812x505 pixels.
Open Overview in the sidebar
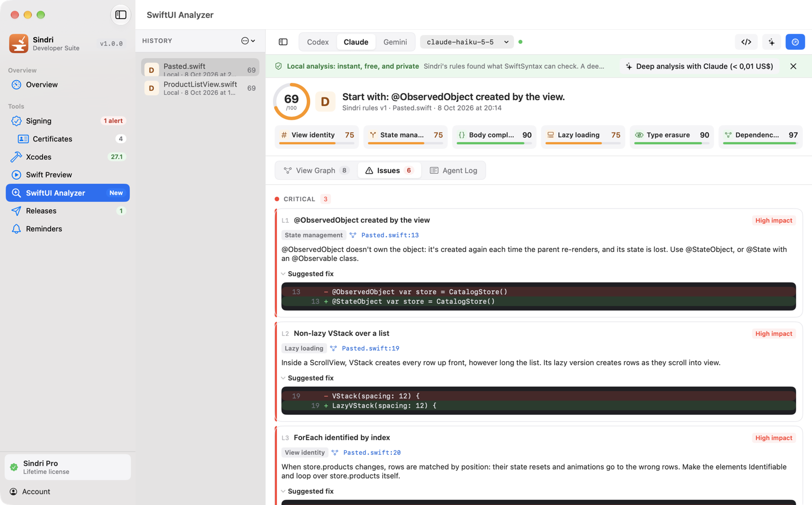pyautogui.click(x=68, y=85)
